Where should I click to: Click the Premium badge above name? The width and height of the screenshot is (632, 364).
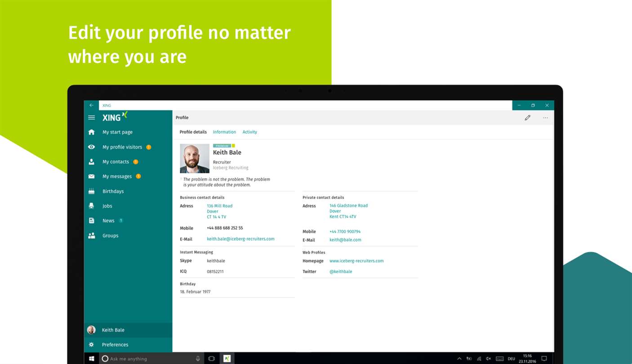coord(222,146)
